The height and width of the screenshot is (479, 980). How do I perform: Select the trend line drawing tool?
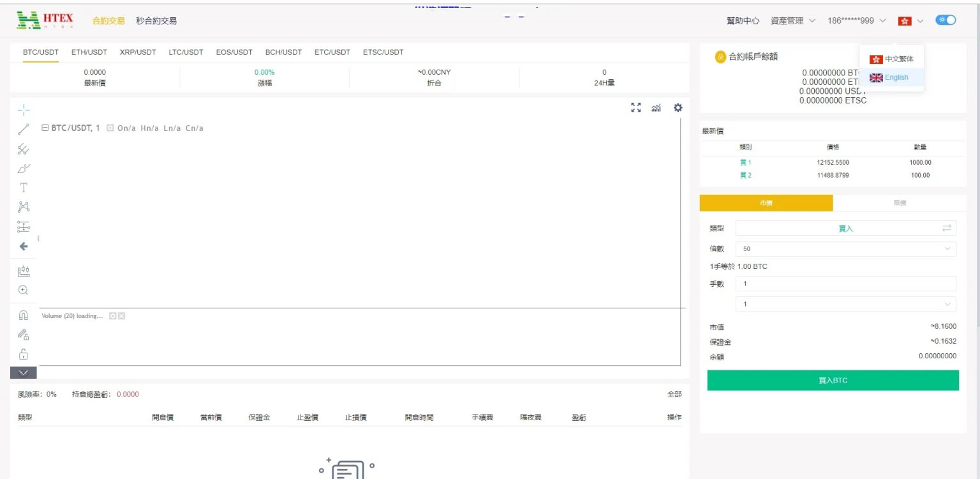[24, 130]
